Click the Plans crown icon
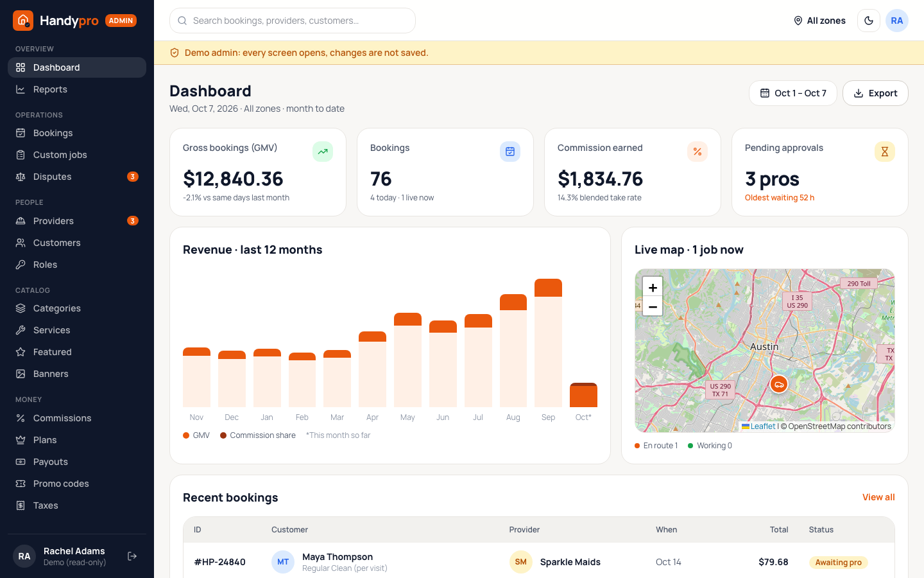Image resolution: width=924 pixels, height=578 pixels. [21, 440]
